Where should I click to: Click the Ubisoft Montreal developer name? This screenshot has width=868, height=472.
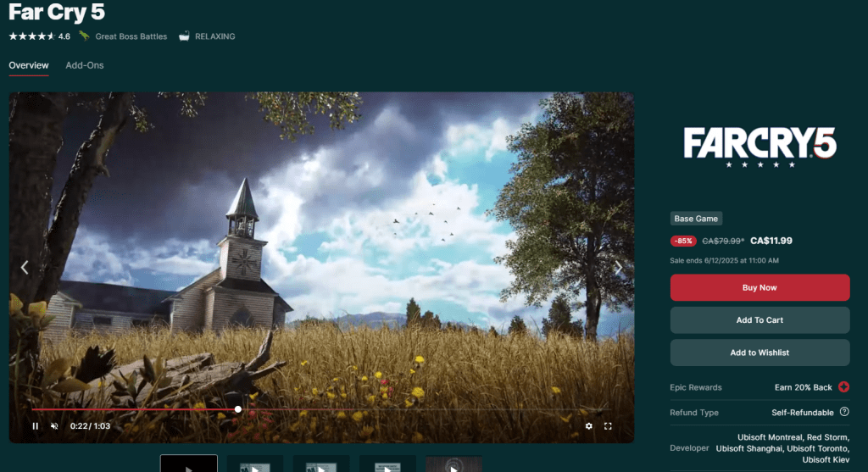pyautogui.click(x=770, y=437)
